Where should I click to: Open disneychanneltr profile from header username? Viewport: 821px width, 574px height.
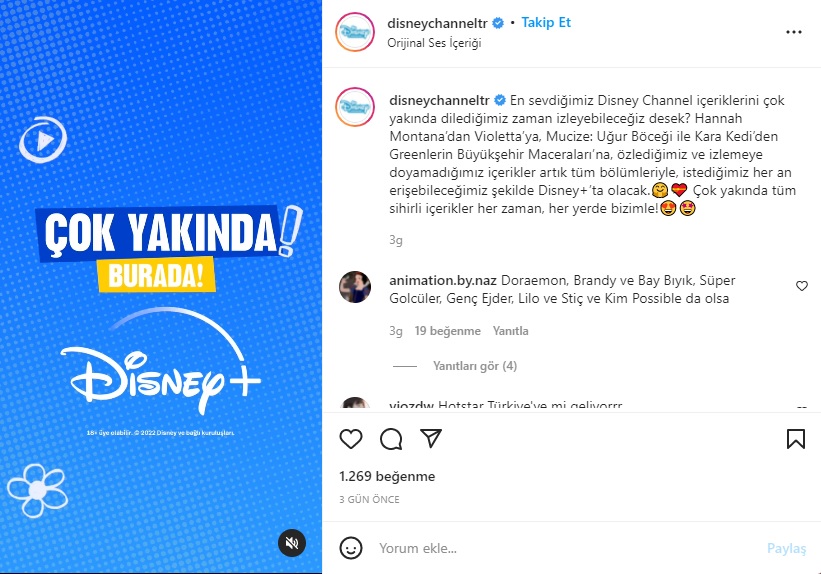coord(437,23)
